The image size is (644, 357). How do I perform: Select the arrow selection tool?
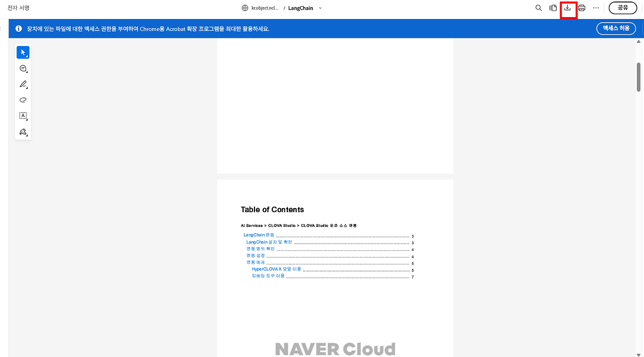[23, 52]
